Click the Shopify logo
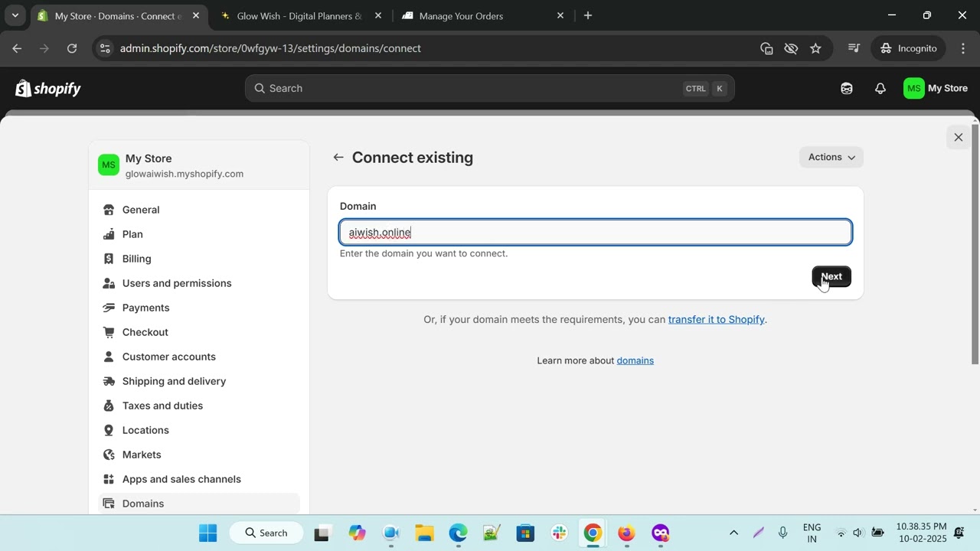Image resolution: width=980 pixels, height=551 pixels. [48, 89]
